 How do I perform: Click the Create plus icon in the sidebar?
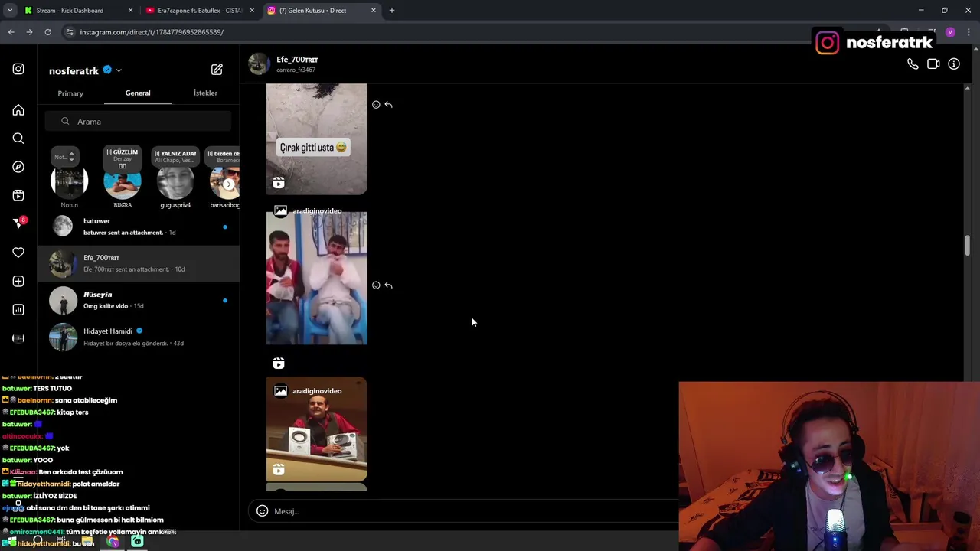(18, 281)
